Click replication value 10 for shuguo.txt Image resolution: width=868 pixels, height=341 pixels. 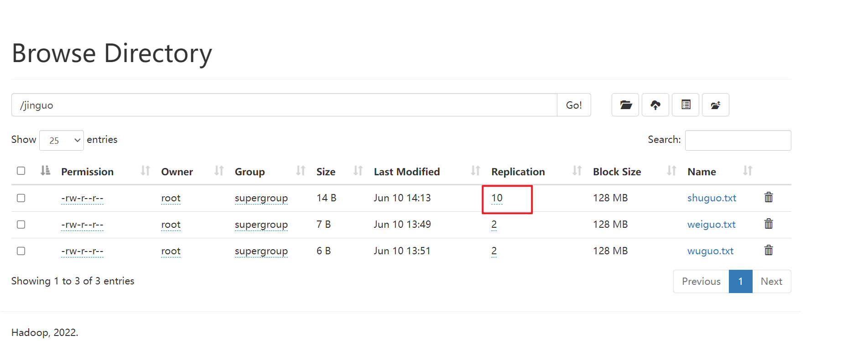click(497, 198)
